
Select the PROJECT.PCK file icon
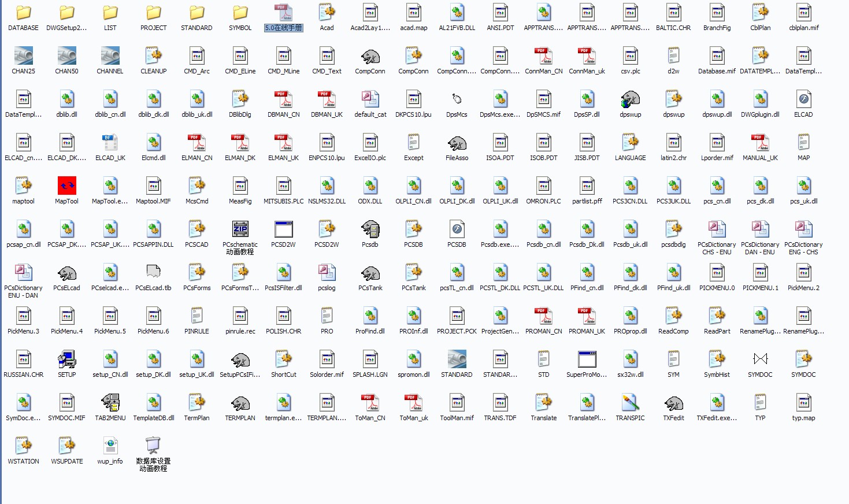click(x=457, y=316)
